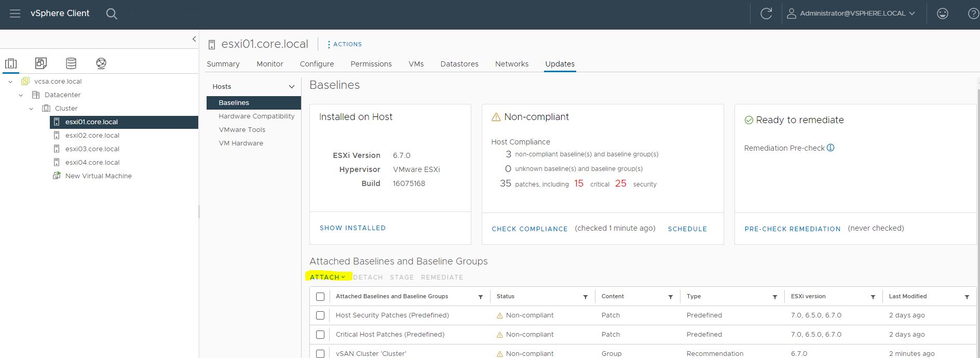
Task: Open the Configure tab
Action: pos(317,64)
